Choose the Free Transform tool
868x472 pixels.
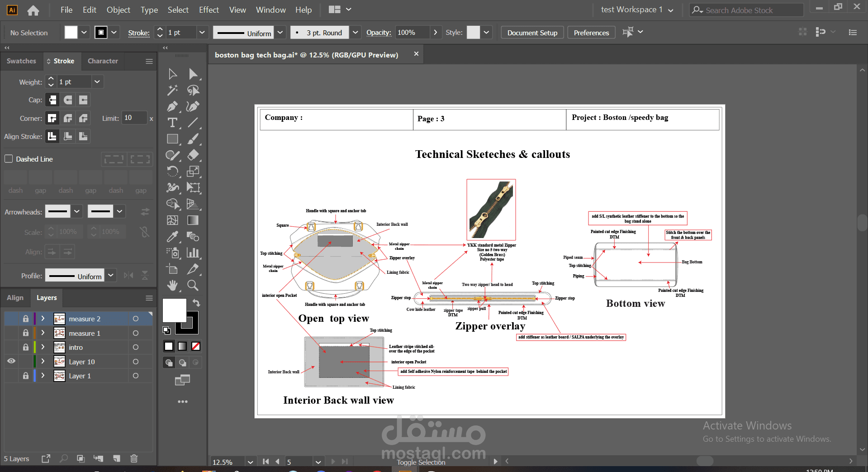[x=193, y=188]
